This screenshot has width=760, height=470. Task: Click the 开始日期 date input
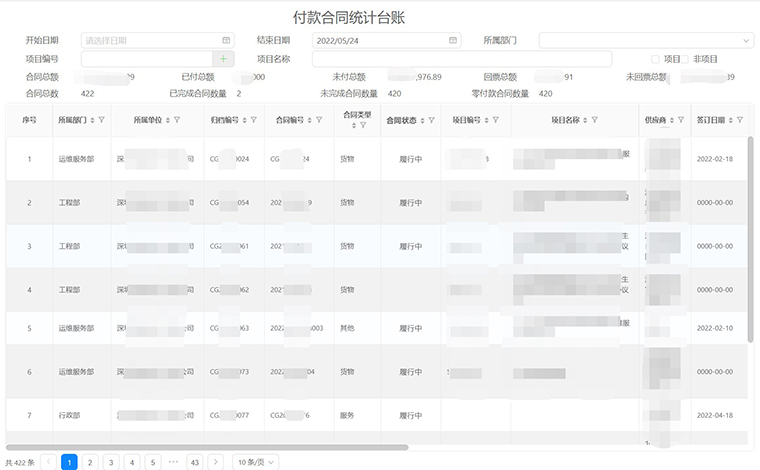tap(150, 41)
